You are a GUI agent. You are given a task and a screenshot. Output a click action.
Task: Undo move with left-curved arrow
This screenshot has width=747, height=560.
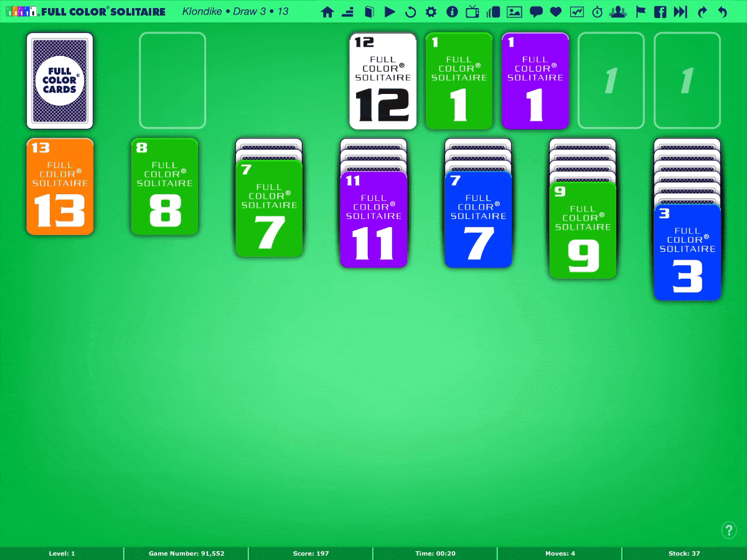(x=723, y=11)
